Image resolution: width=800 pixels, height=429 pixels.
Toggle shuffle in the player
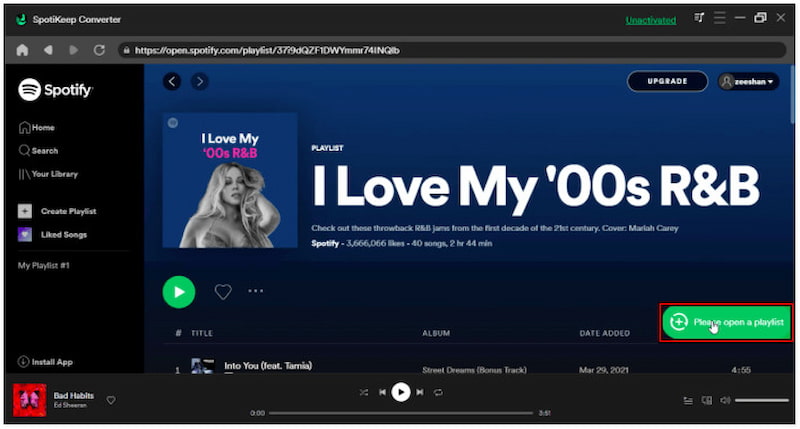pyautogui.click(x=363, y=392)
